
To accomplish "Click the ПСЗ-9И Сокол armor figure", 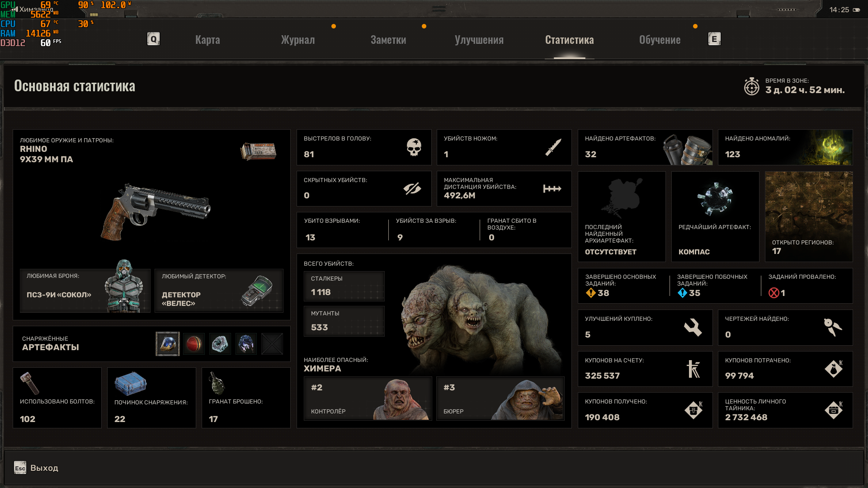I will [124, 286].
